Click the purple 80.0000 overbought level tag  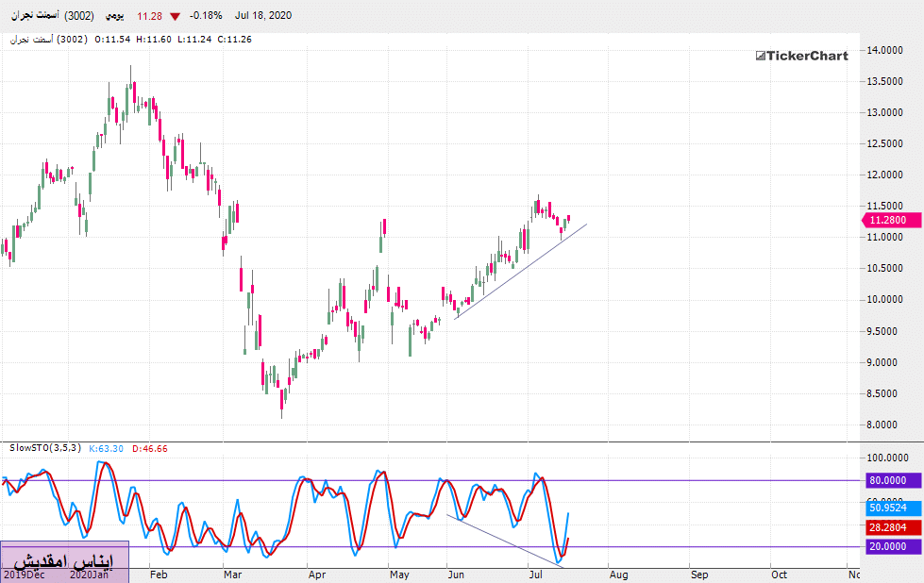coord(888,480)
